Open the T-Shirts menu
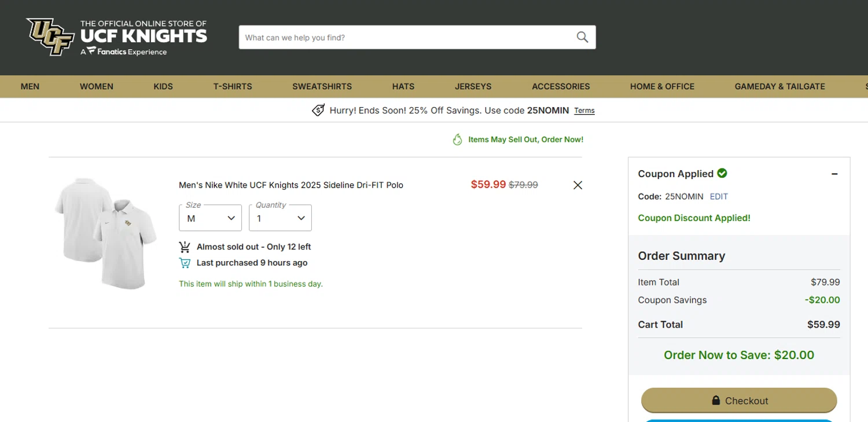This screenshot has width=868, height=422. [233, 86]
